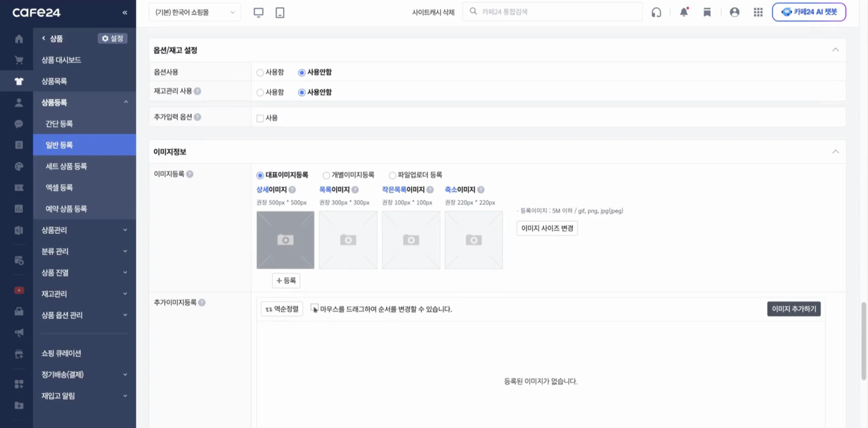Click the 대표이미지 camera placeholder thumbnail
This screenshot has width=868, height=428.
click(285, 240)
